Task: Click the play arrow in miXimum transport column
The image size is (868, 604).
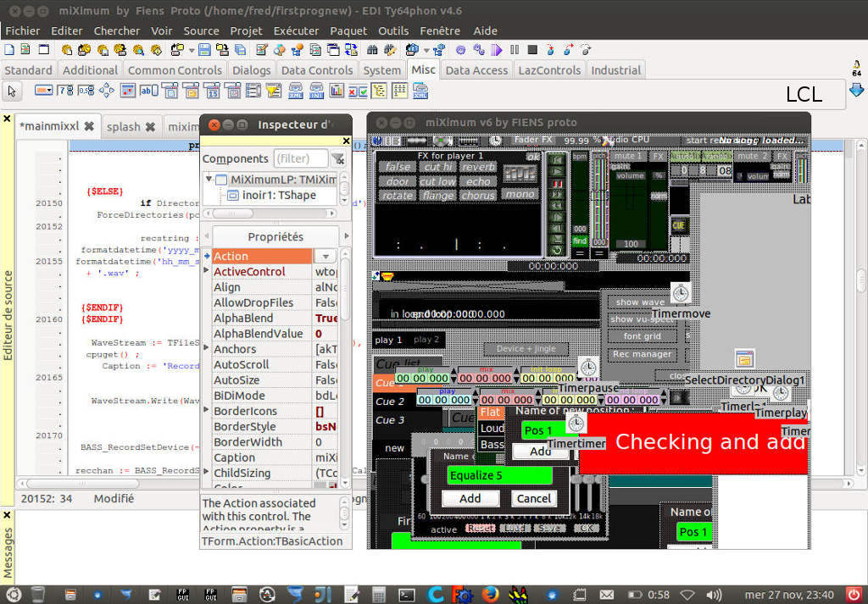Action: point(556,171)
